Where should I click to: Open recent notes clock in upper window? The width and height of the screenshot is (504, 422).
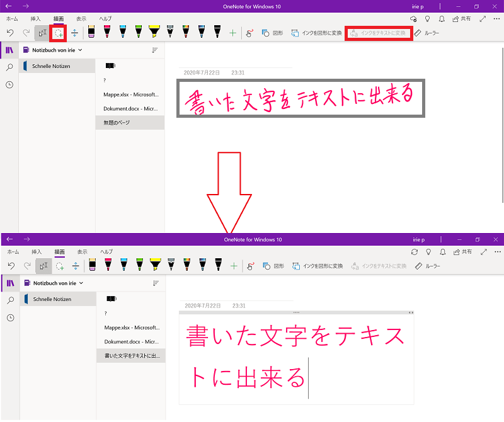[x=9, y=85]
